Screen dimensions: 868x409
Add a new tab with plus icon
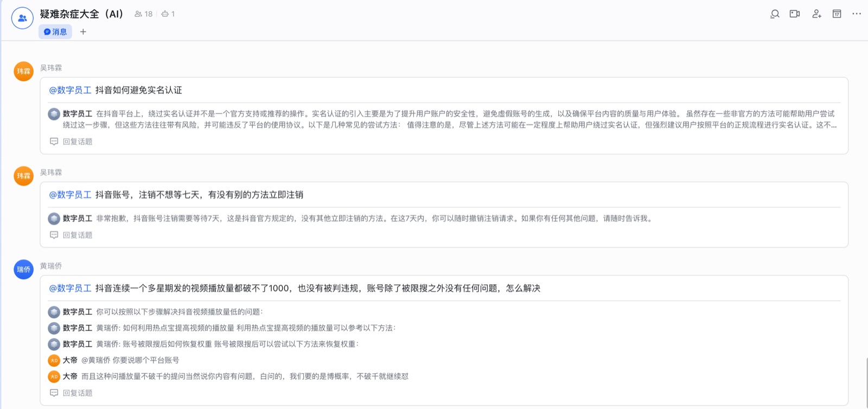click(x=83, y=32)
